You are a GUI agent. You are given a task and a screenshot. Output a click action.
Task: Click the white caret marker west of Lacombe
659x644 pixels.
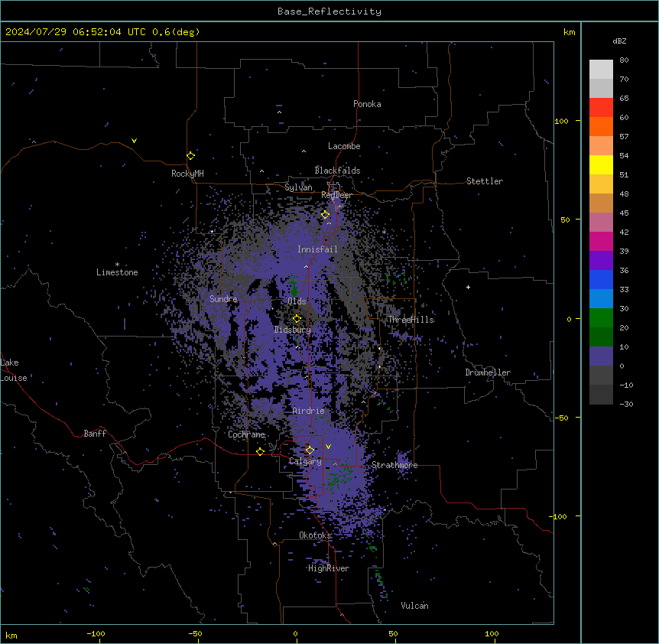coord(304,151)
